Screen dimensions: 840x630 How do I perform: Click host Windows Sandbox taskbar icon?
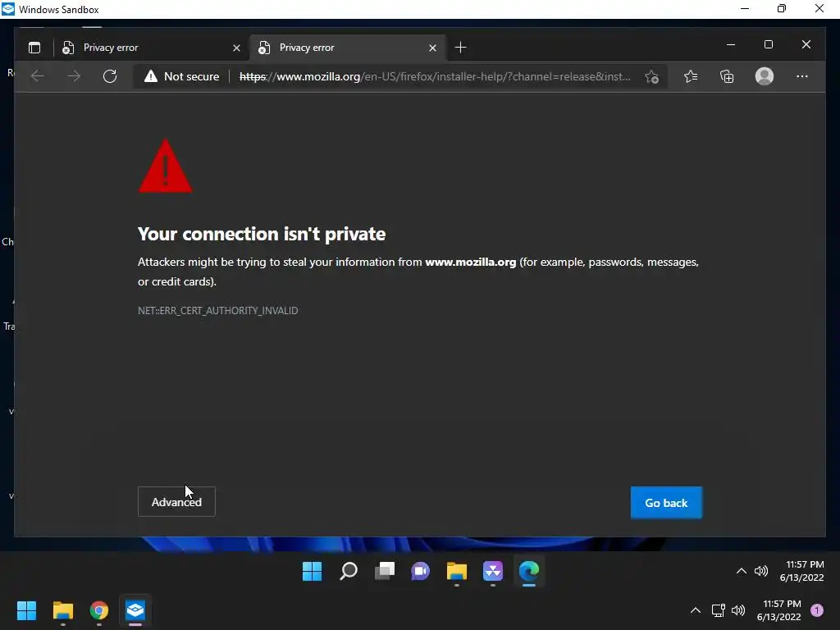(135, 610)
